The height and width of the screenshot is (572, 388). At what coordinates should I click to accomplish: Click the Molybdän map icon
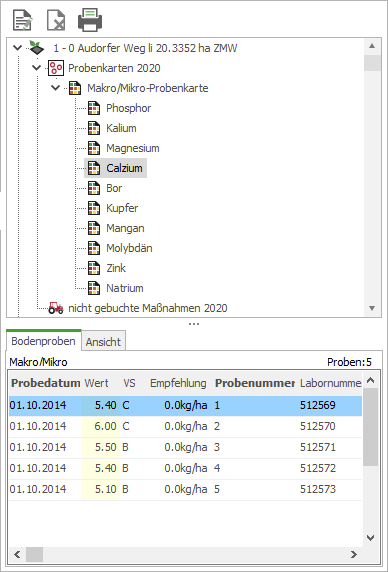tap(94, 248)
